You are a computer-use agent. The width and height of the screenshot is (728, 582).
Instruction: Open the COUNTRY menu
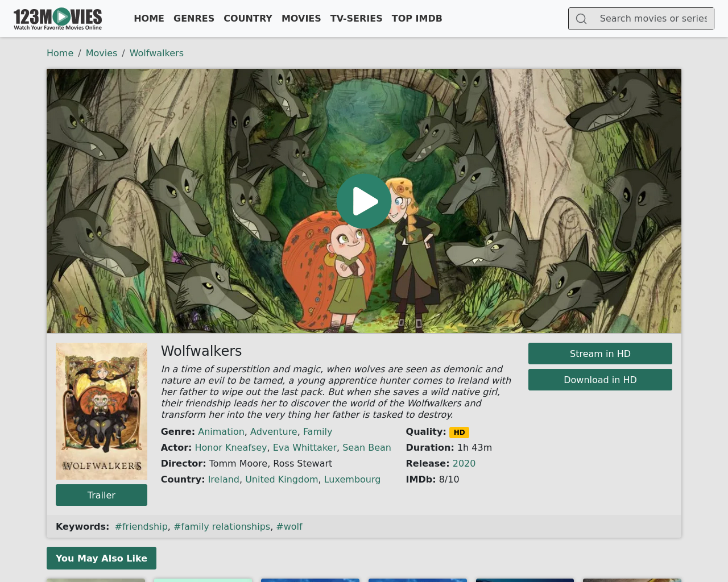pos(248,18)
